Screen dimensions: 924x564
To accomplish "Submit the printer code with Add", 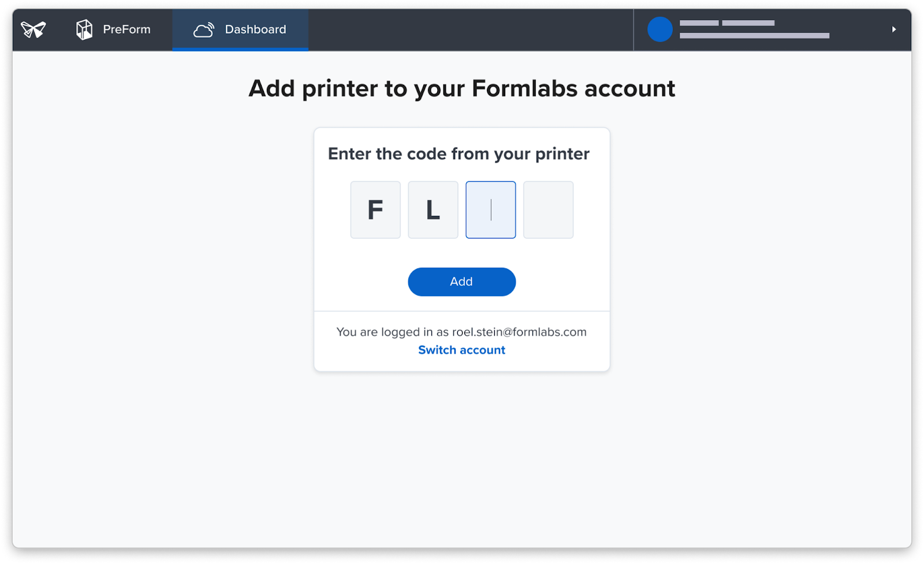I will pos(461,282).
